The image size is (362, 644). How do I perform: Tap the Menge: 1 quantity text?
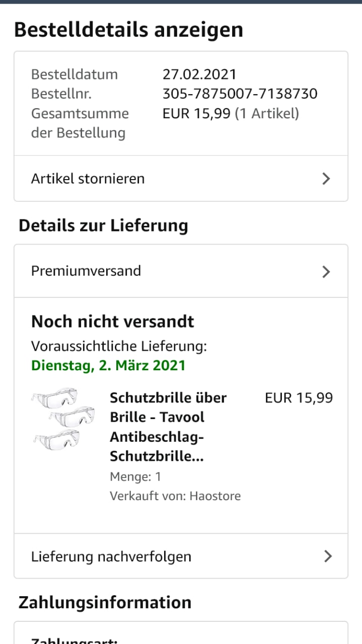pyautogui.click(x=135, y=476)
